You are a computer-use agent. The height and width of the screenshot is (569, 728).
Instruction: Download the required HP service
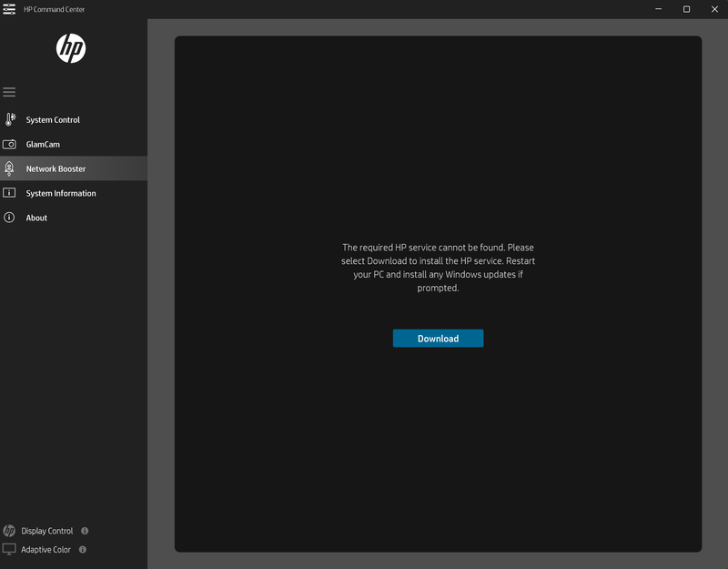[x=438, y=339]
